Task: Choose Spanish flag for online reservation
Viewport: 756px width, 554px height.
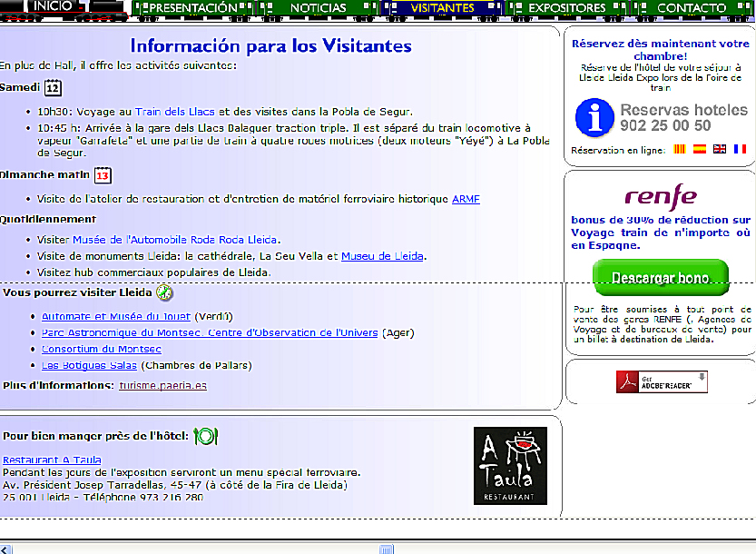Action: 700,149
